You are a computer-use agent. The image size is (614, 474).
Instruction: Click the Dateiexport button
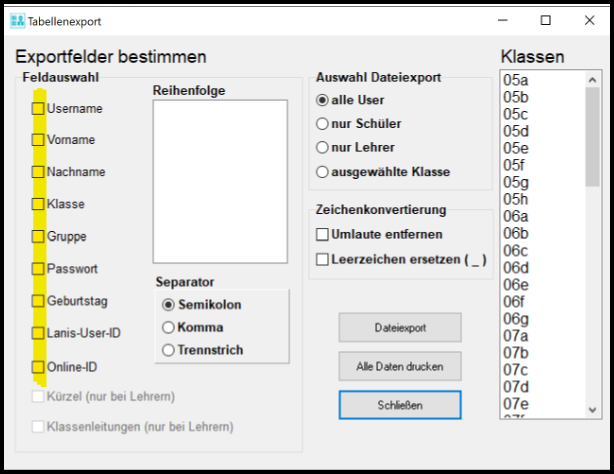399,327
